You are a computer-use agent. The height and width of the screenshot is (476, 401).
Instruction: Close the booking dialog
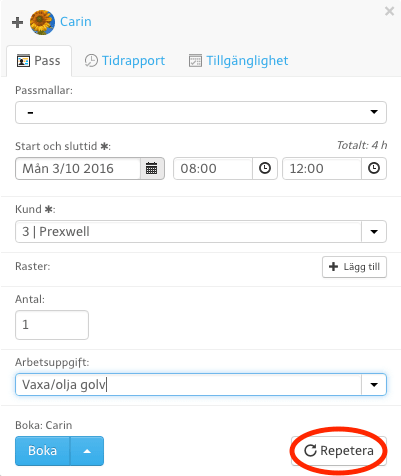coord(389,11)
